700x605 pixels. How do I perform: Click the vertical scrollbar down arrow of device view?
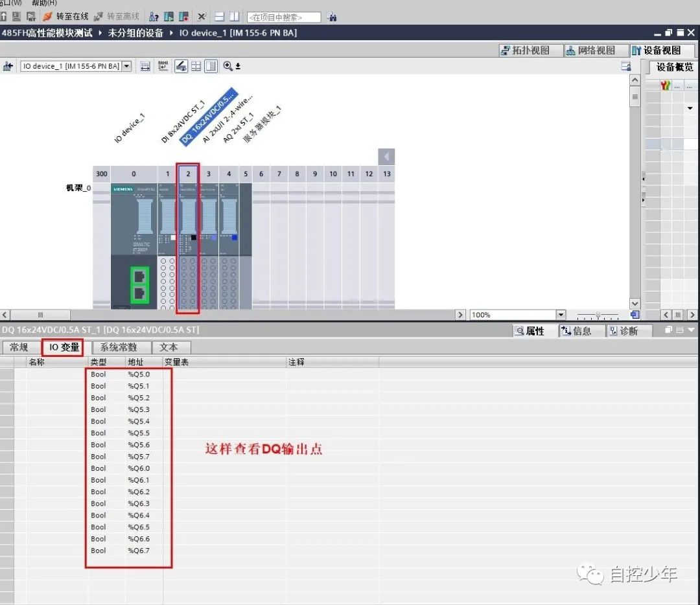635,303
